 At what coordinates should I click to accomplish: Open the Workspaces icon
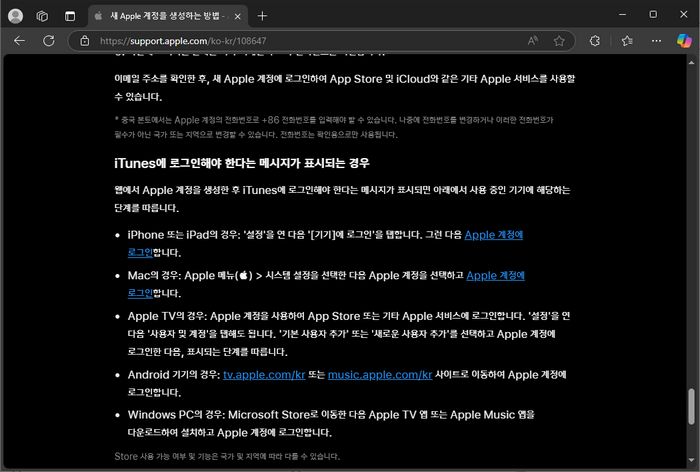[42, 16]
